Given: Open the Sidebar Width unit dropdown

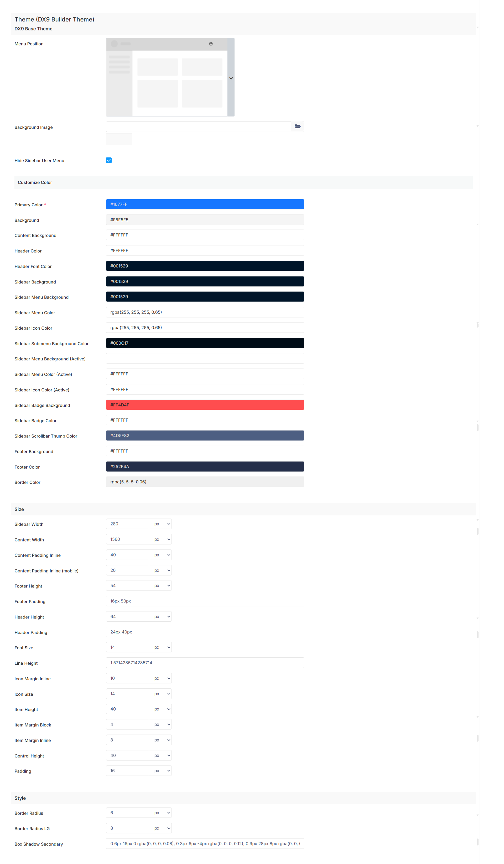Looking at the screenshot, I should tap(160, 524).
